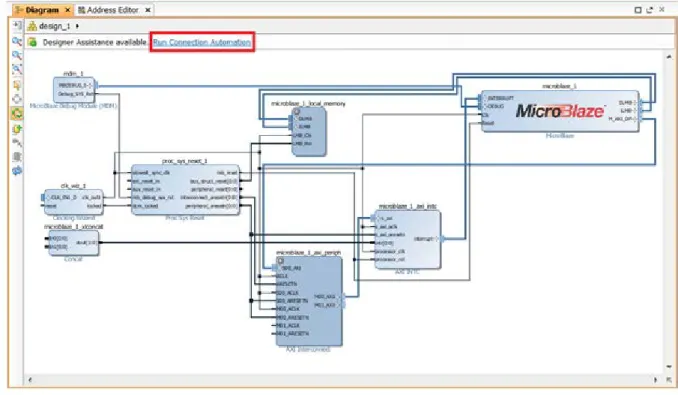The width and height of the screenshot is (678, 395).
Task: Click the design_1 hierarchy icon
Action: (32, 26)
